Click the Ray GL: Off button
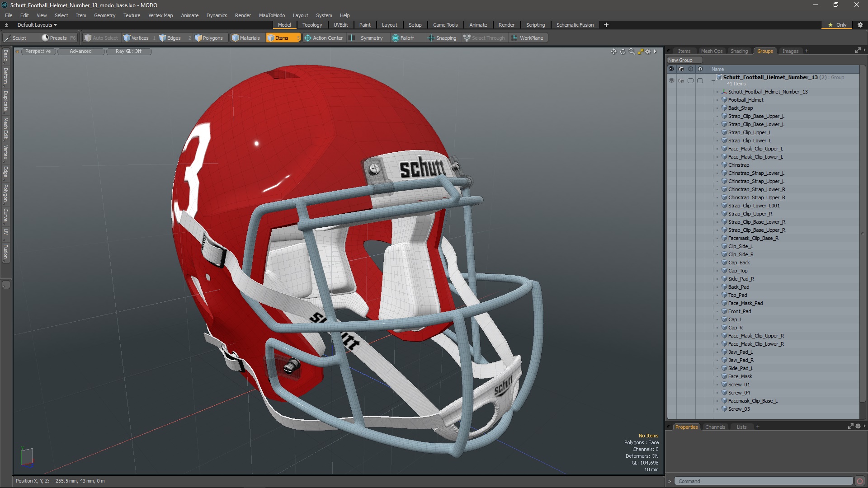The image size is (868, 488). (128, 52)
